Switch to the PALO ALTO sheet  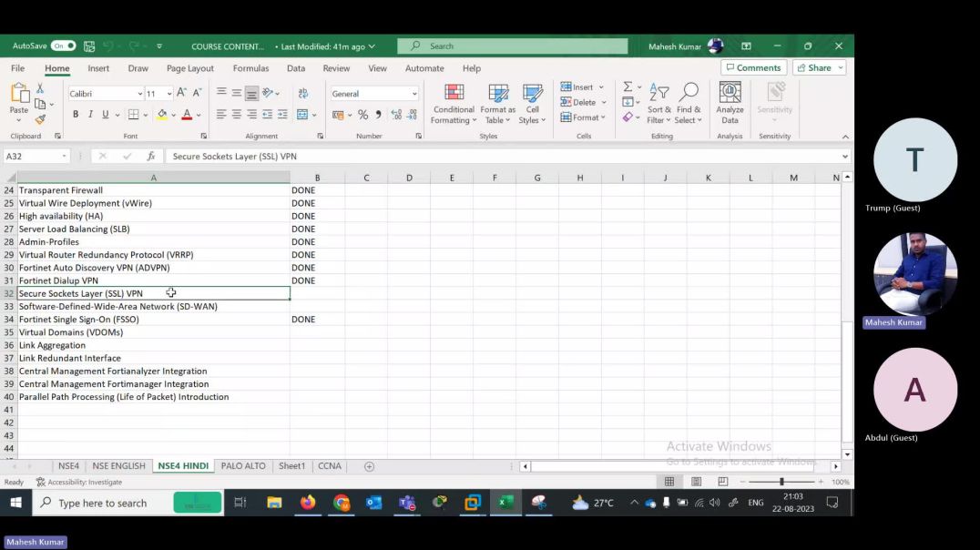pos(243,466)
